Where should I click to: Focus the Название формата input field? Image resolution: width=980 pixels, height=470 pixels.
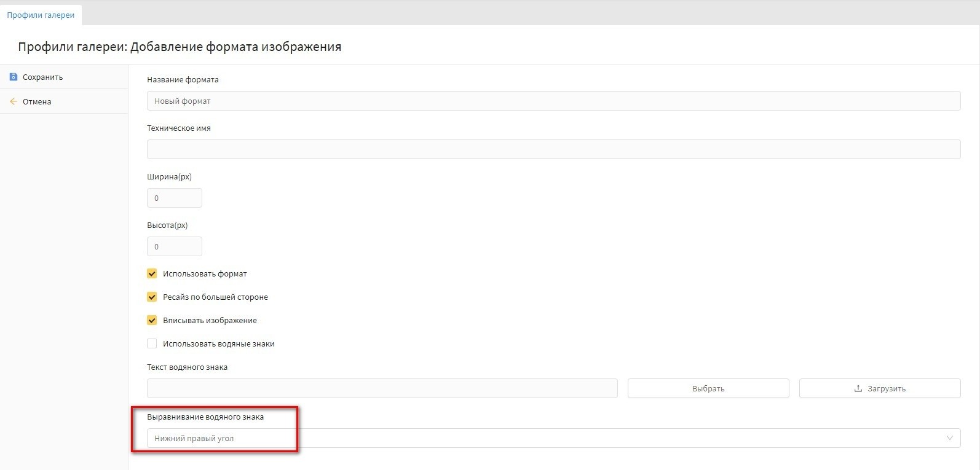click(x=553, y=101)
